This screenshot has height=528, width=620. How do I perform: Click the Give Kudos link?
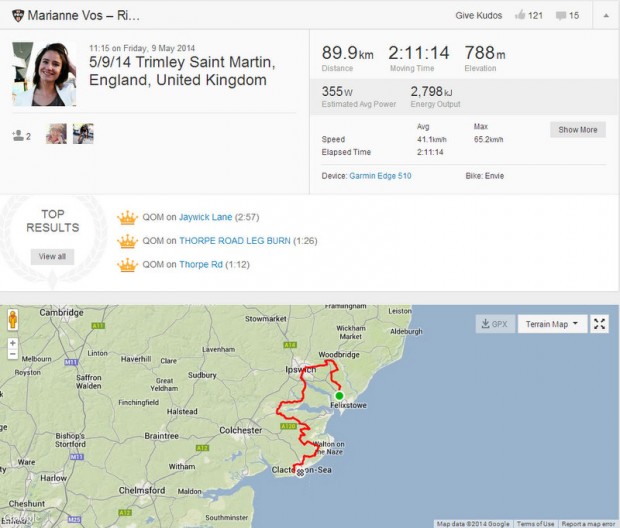coord(475,16)
